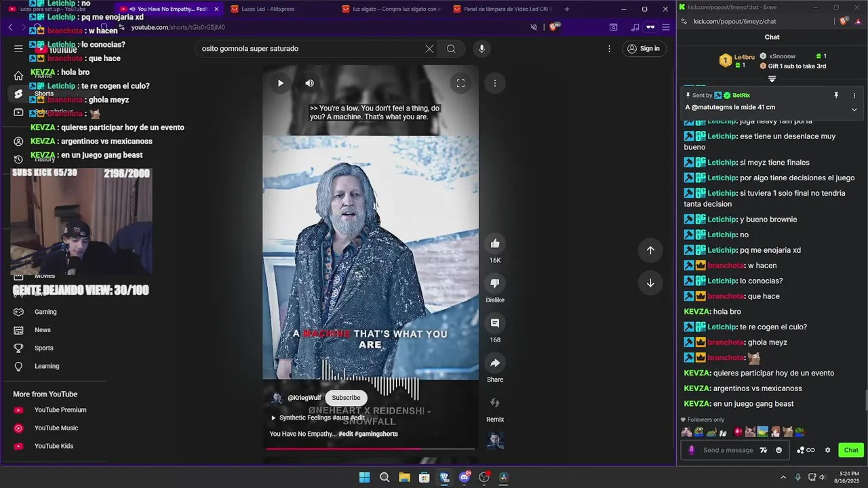Play the YouTube Short video

(x=281, y=83)
